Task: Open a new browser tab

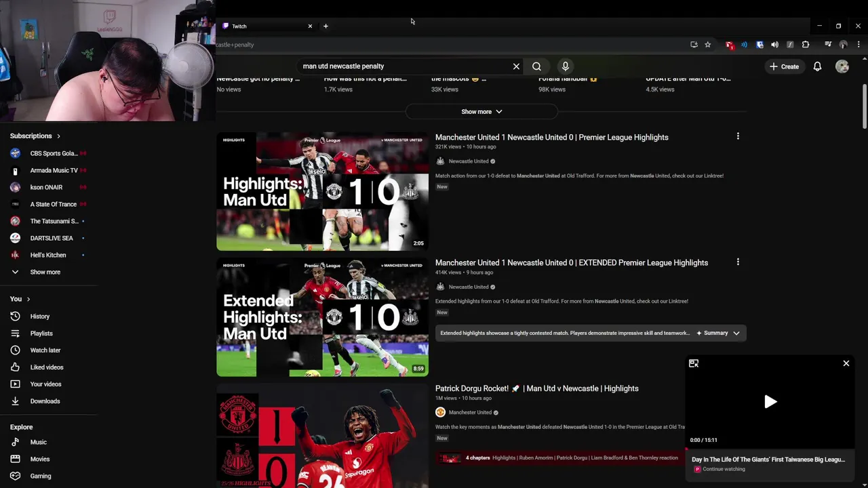Action: [x=325, y=26]
